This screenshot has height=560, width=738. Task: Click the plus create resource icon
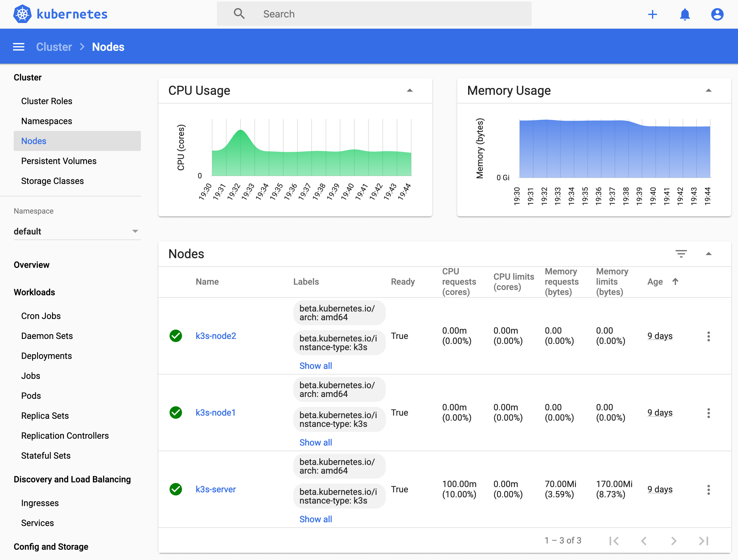pyautogui.click(x=652, y=14)
